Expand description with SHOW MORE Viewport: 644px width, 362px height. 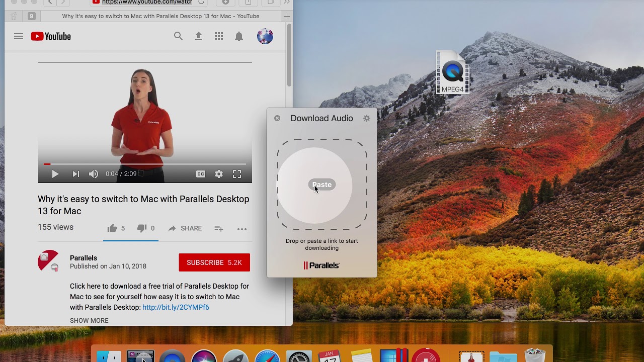pyautogui.click(x=89, y=320)
